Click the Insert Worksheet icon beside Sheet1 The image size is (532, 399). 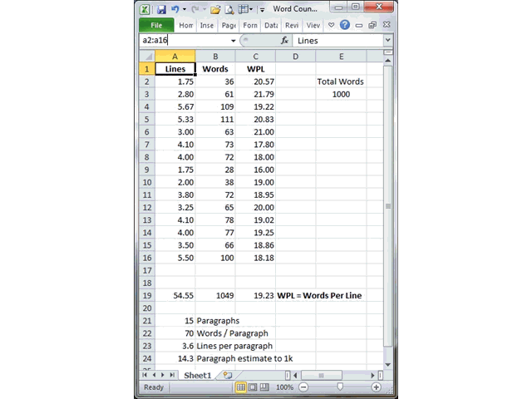tap(227, 376)
